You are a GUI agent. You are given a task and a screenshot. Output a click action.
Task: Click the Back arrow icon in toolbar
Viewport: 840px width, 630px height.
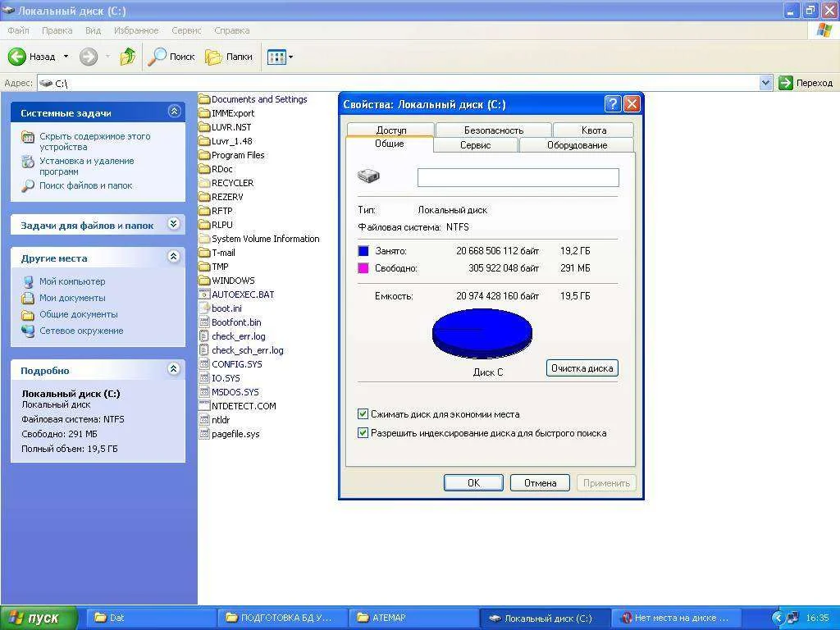point(18,57)
